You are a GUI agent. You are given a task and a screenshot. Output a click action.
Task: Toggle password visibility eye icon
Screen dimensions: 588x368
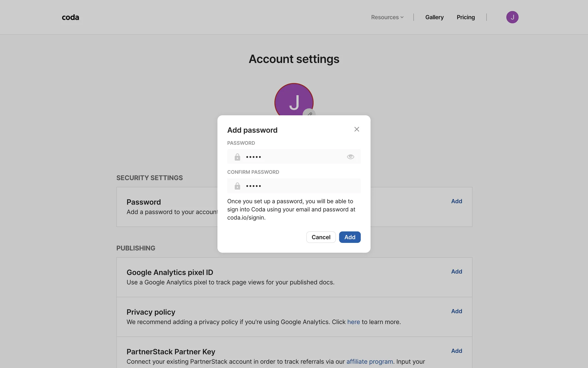350,157
